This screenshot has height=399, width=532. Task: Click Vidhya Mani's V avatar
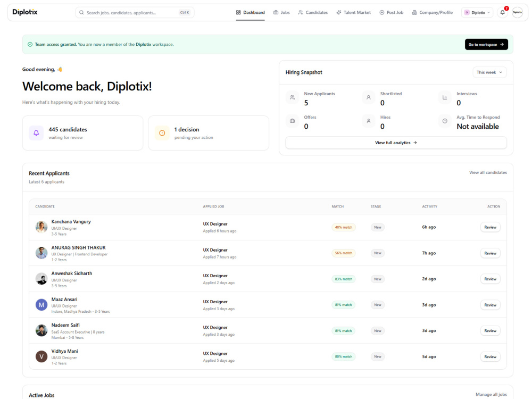pyautogui.click(x=41, y=356)
